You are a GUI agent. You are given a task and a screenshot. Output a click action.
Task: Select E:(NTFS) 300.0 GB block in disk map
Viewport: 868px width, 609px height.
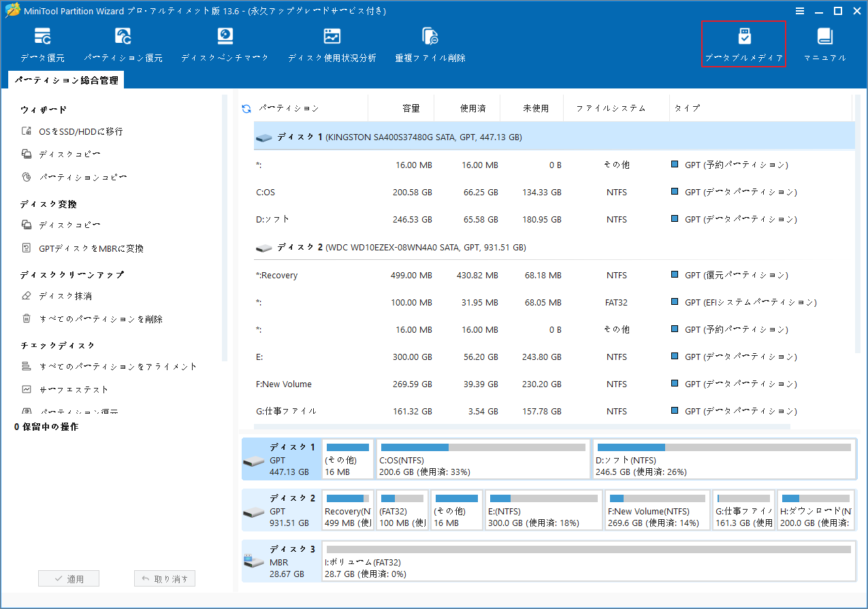click(544, 510)
